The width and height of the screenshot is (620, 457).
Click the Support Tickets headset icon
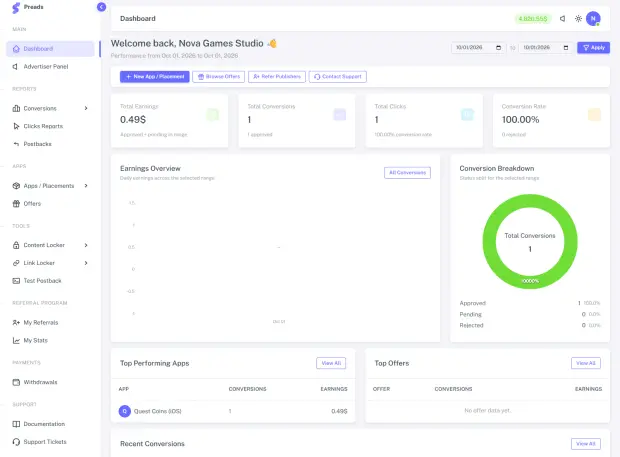[x=16, y=442]
